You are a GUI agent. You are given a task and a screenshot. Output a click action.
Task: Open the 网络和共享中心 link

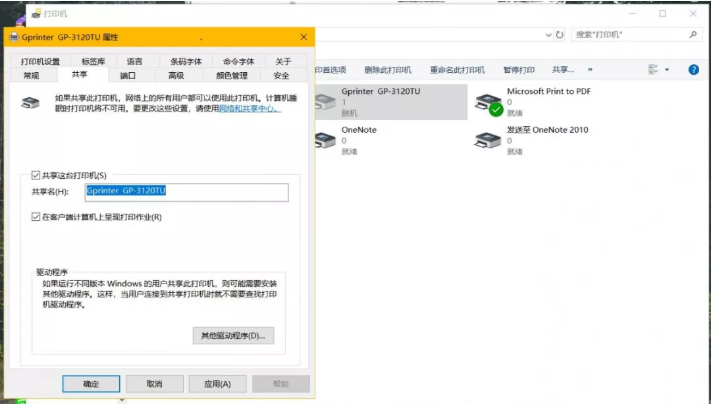(250, 108)
